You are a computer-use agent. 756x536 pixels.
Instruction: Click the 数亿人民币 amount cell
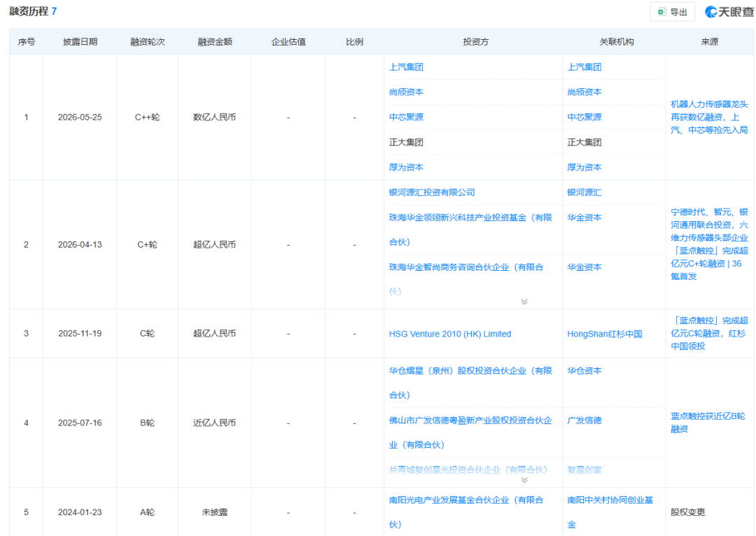[x=215, y=117]
